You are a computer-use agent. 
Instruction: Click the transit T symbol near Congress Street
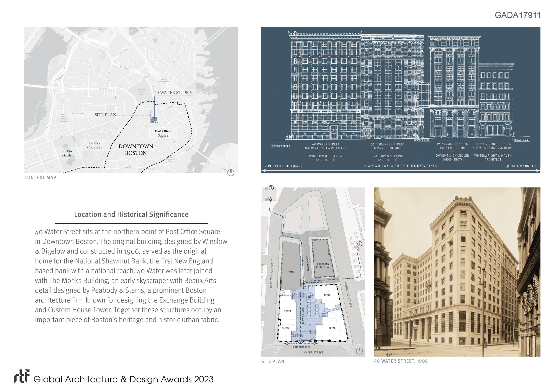pos(360,244)
